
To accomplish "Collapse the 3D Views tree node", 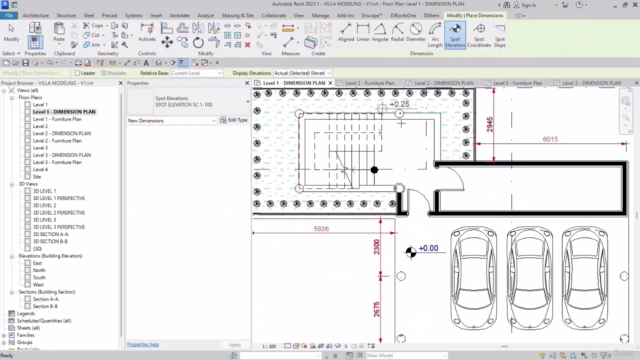I will point(12,184).
